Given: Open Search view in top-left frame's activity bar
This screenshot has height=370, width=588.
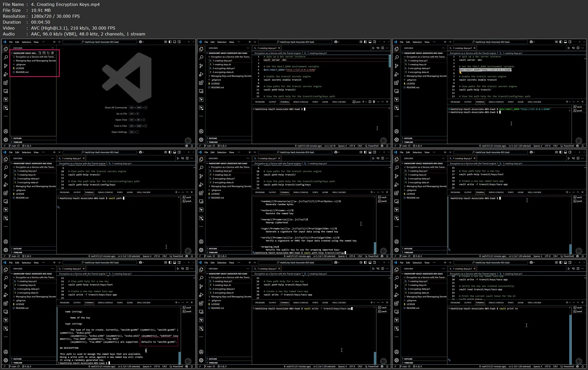Looking at the screenshot, I should click(x=6, y=57).
